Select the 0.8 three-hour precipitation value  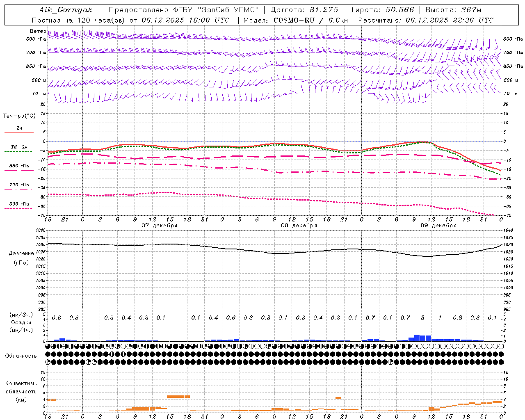(x=457, y=318)
